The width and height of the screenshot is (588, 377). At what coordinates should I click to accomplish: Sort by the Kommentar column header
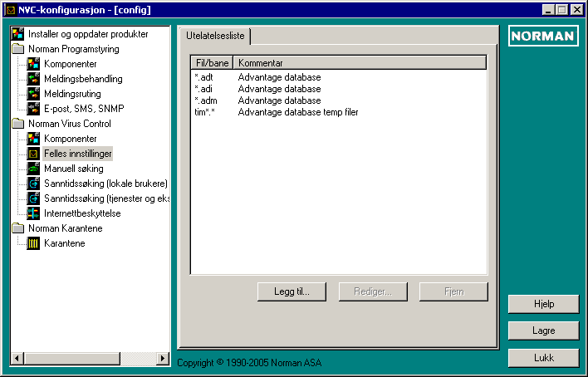(x=360, y=62)
